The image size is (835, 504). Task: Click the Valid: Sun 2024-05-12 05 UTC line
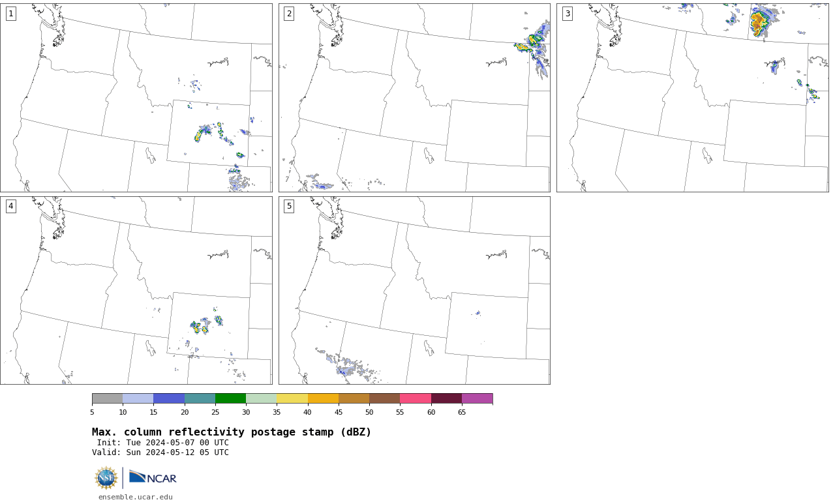(x=160, y=452)
